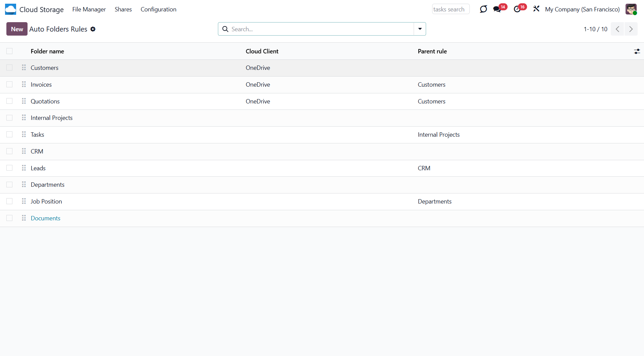Open the chat messages icon with badge 14

click(x=497, y=9)
